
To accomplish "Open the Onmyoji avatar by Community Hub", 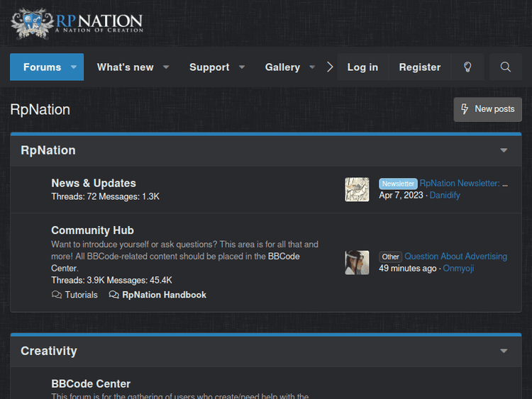I will tap(357, 262).
